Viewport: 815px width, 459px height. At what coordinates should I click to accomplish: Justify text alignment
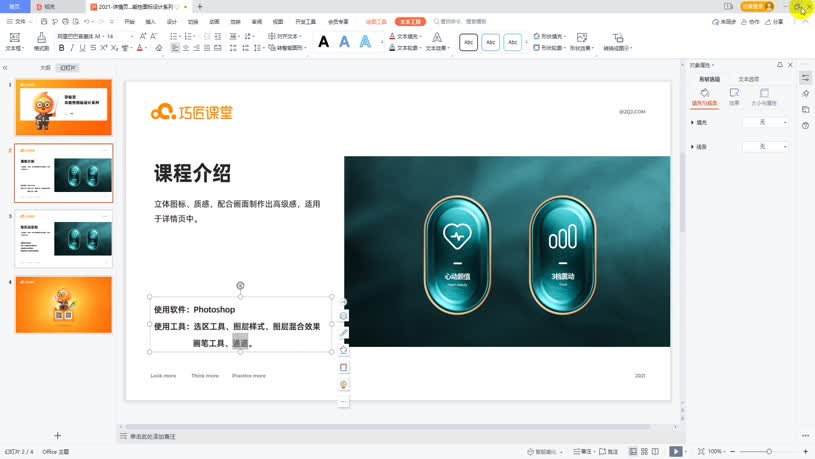207,48
